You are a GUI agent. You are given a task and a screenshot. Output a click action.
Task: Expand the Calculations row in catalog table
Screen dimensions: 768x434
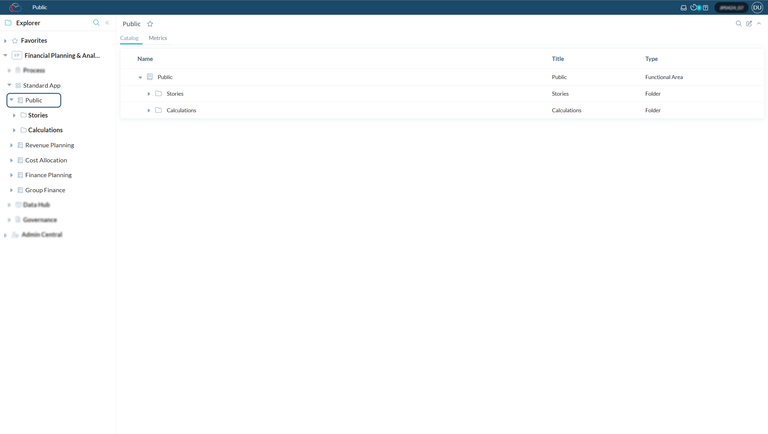coord(149,111)
